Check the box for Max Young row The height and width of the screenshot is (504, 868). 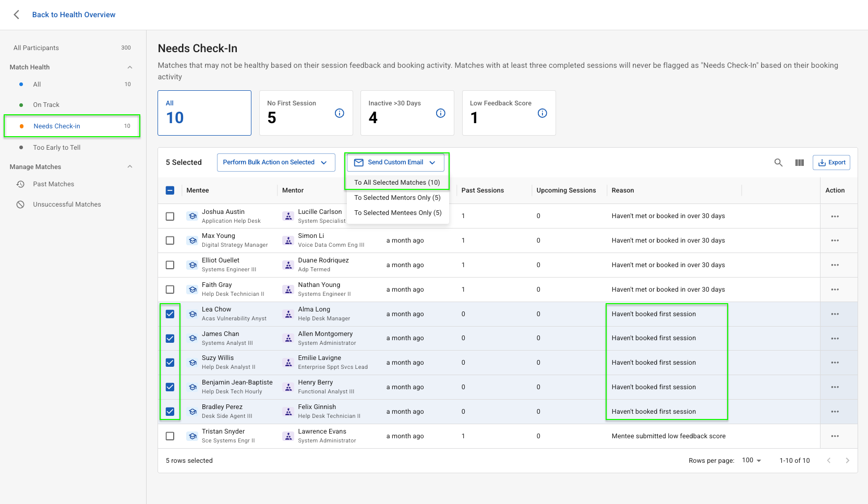170,241
